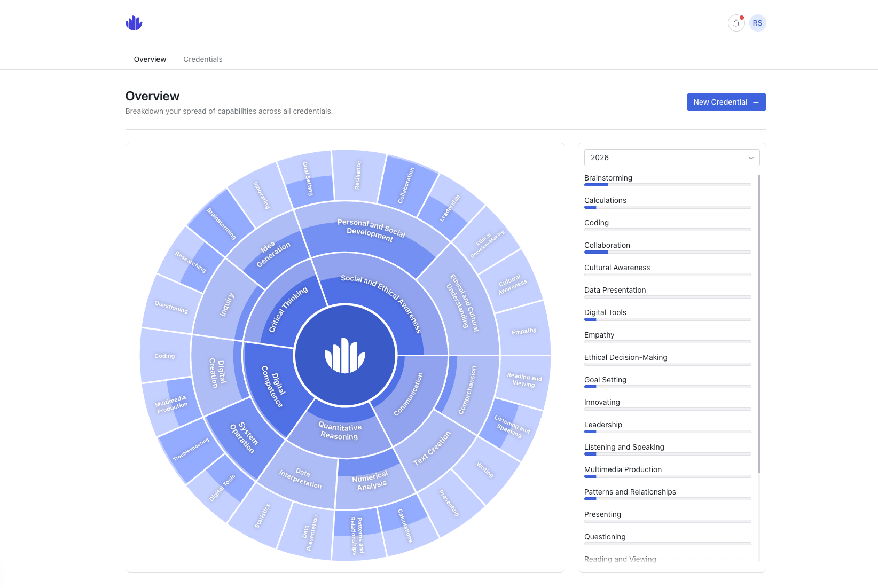Viewport: 878px width, 588px height.
Task: Expand the year selector chevron
Action: tap(751, 158)
